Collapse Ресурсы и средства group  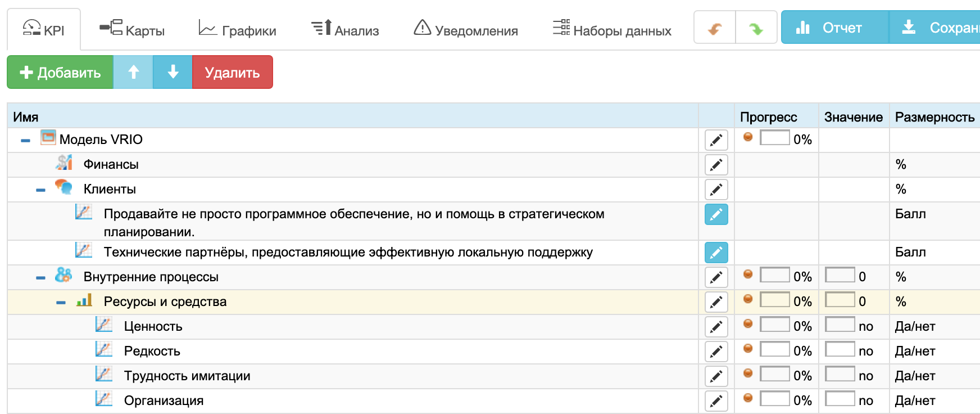(x=61, y=302)
